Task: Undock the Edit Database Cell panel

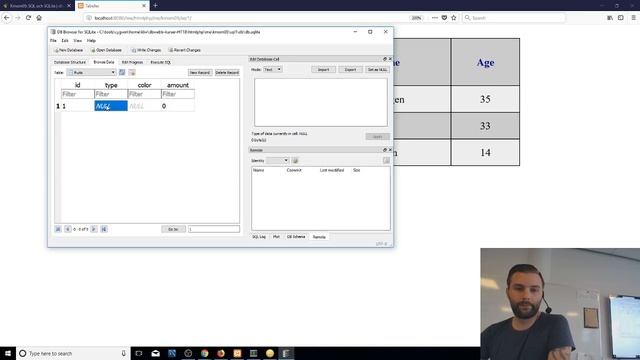Action: click(x=384, y=59)
